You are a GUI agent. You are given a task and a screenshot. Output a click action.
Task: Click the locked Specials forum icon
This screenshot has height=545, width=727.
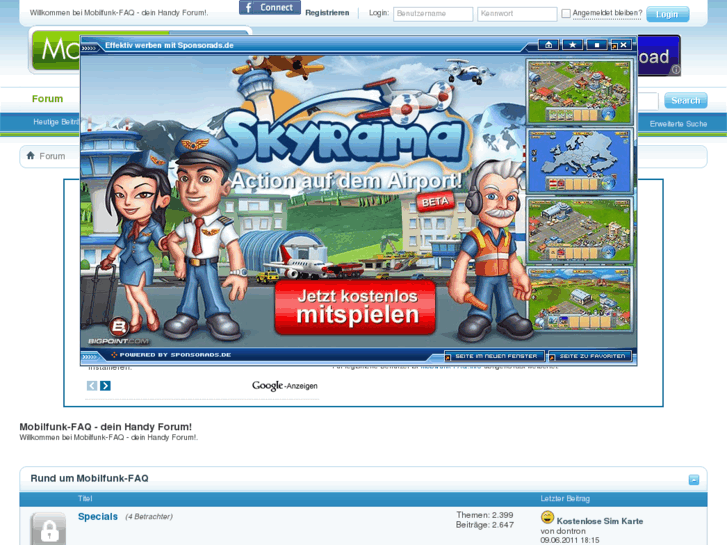tap(48, 529)
